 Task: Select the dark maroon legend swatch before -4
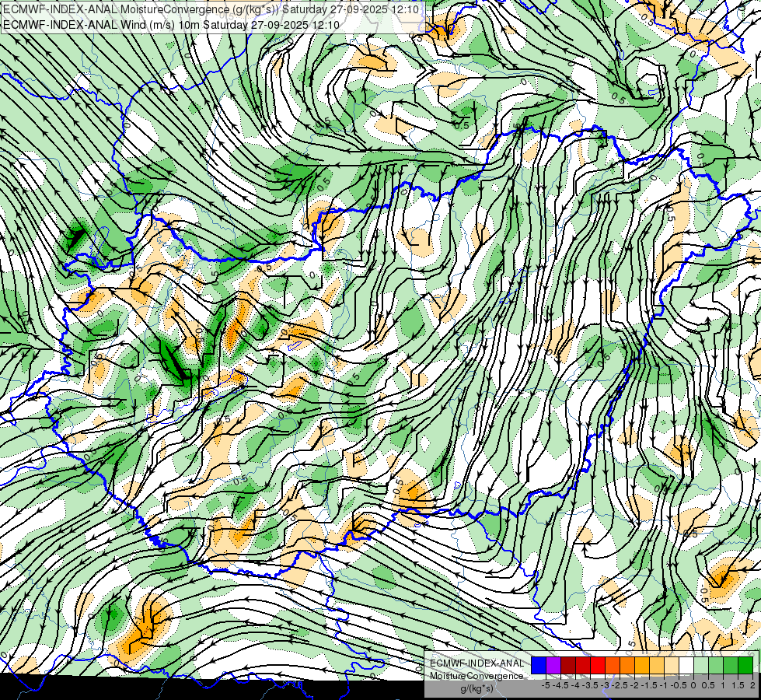point(568,666)
